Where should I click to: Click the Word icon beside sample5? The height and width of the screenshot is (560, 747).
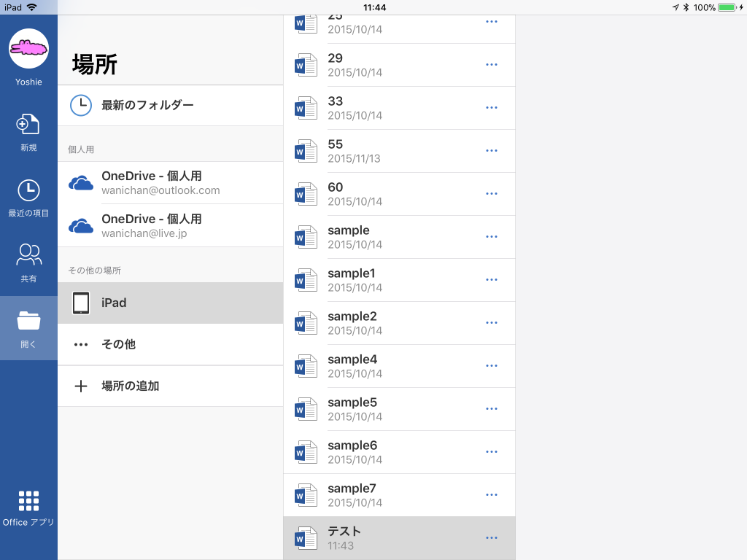point(306,409)
